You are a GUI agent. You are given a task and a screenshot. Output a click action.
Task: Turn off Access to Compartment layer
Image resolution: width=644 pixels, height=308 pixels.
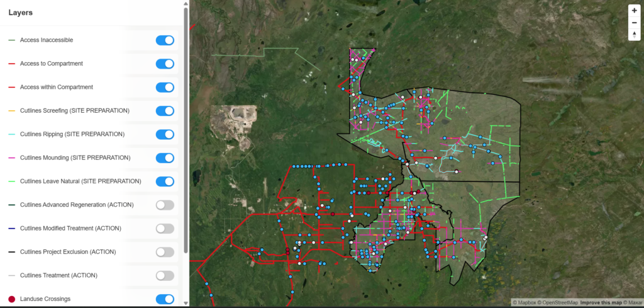click(165, 64)
